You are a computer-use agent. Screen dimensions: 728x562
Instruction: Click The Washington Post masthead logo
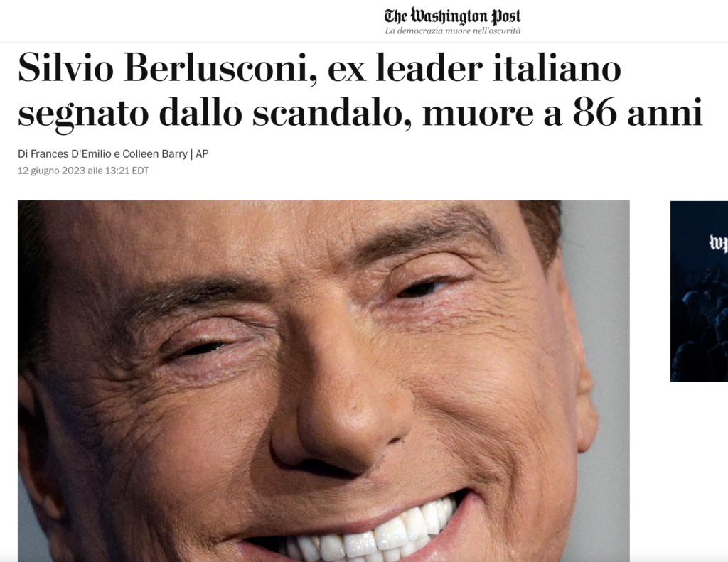click(x=452, y=17)
